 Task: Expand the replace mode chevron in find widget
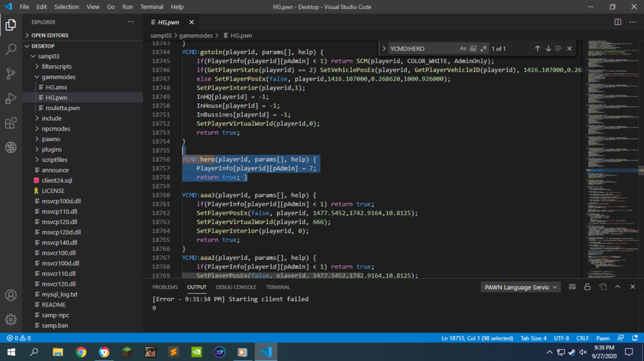point(384,48)
